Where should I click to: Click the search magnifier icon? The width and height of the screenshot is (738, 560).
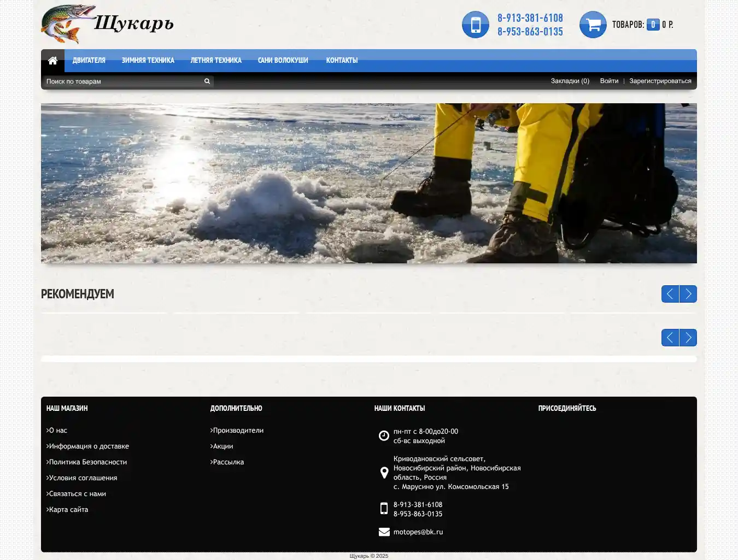point(207,81)
